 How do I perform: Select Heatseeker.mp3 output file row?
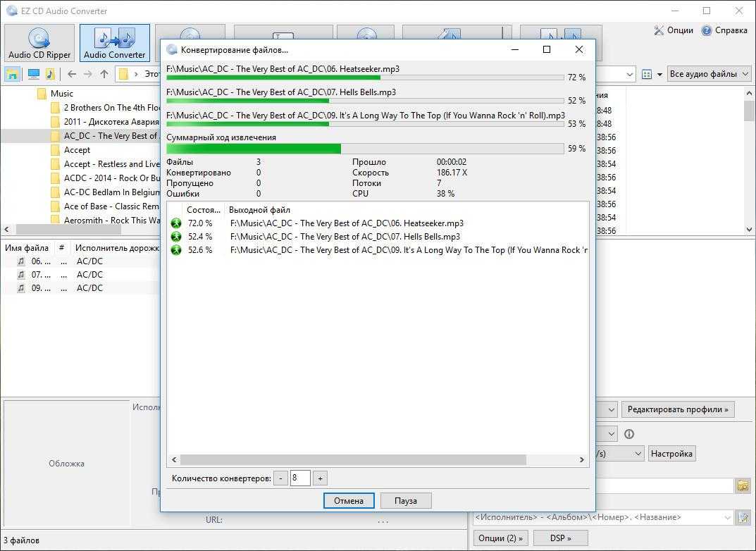coord(378,223)
